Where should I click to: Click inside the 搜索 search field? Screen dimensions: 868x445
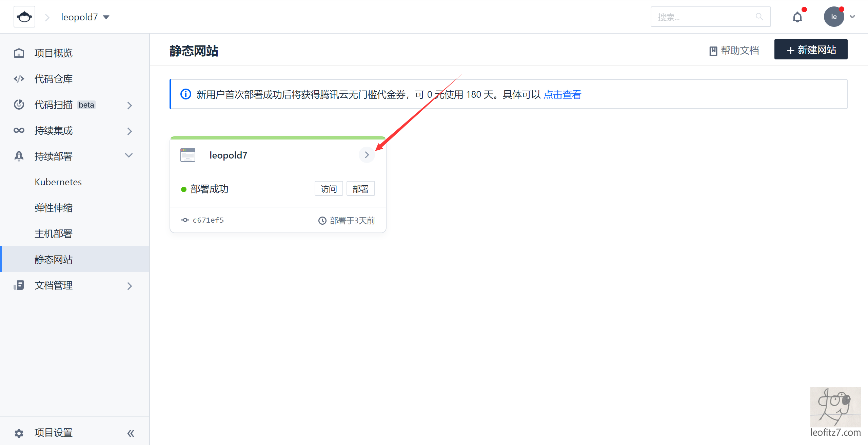(x=705, y=16)
